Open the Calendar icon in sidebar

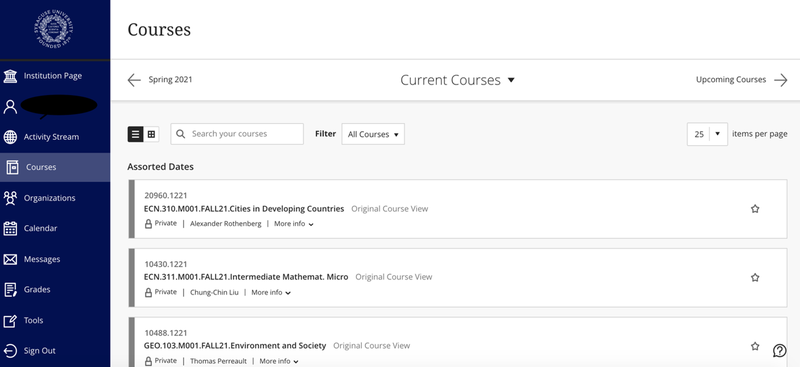point(10,229)
